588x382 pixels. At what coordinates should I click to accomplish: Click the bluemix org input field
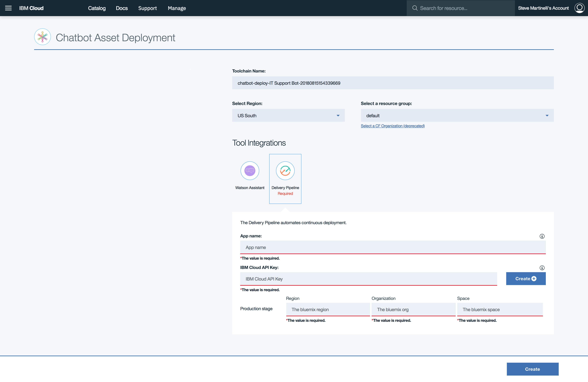[x=413, y=310]
